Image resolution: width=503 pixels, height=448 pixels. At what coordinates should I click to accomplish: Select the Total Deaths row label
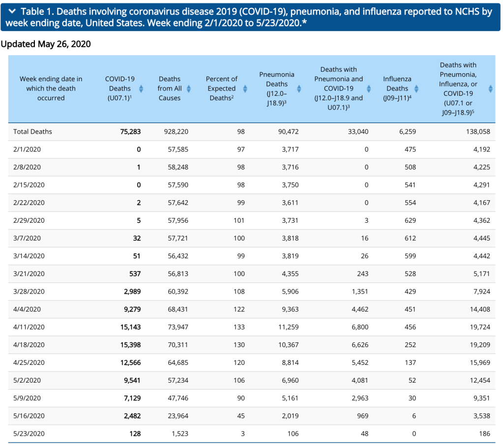click(x=33, y=132)
